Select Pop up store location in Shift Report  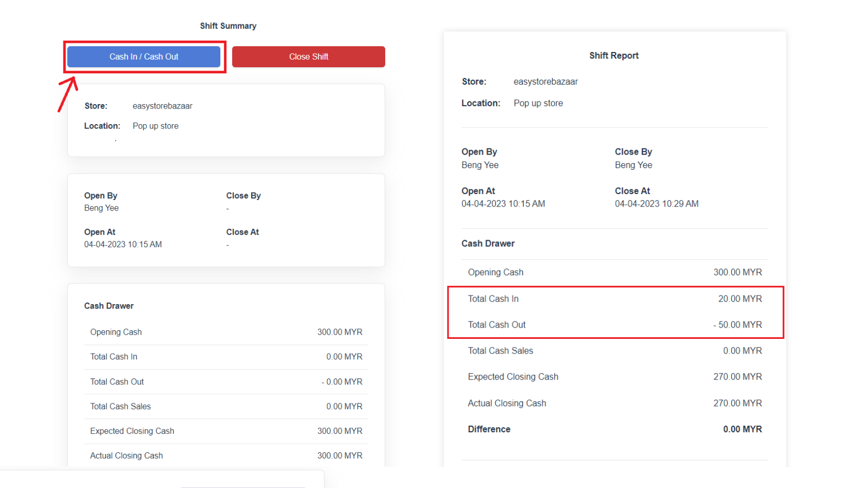tap(538, 103)
